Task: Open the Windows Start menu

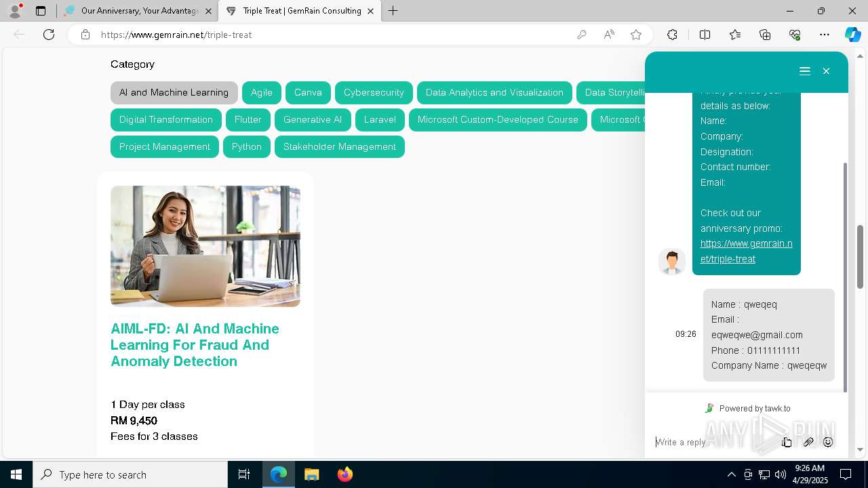Action: point(16,474)
